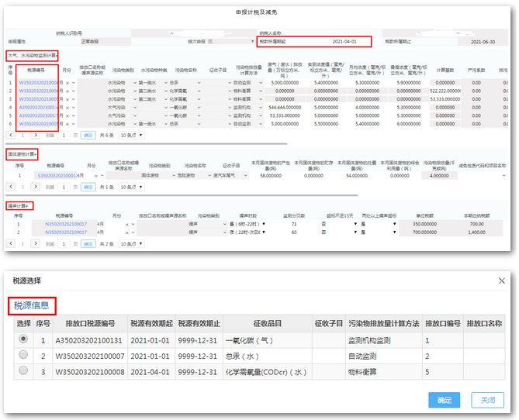Clear month × in the 夜 noise row
Image resolution: width=519 pixels, height=420 pixels.
(x=126, y=232)
